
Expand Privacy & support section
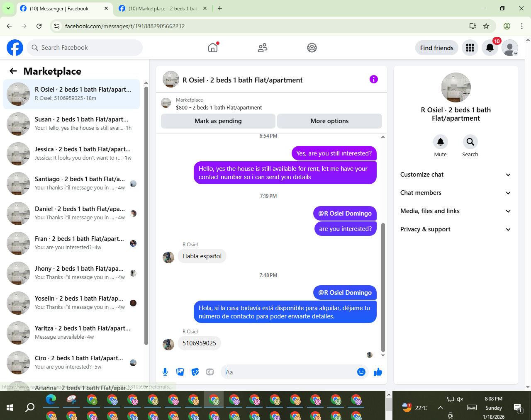[x=455, y=229]
